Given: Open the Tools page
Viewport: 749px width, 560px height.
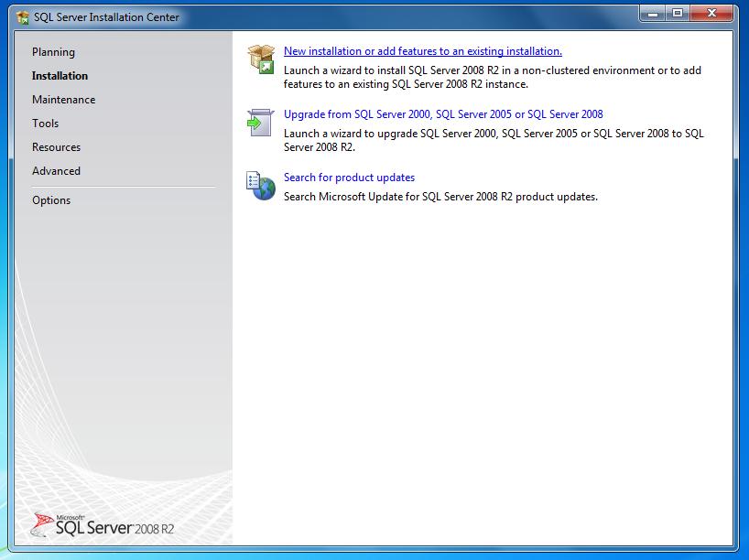Looking at the screenshot, I should click(x=46, y=124).
